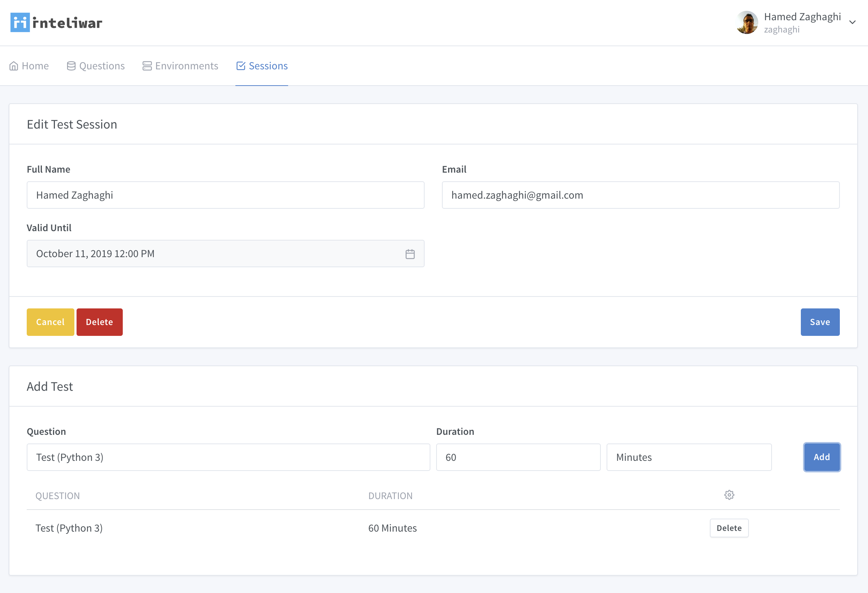Click the Sessions checkbox icon
This screenshot has height=593, width=868.
pyautogui.click(x=241, y=66)
